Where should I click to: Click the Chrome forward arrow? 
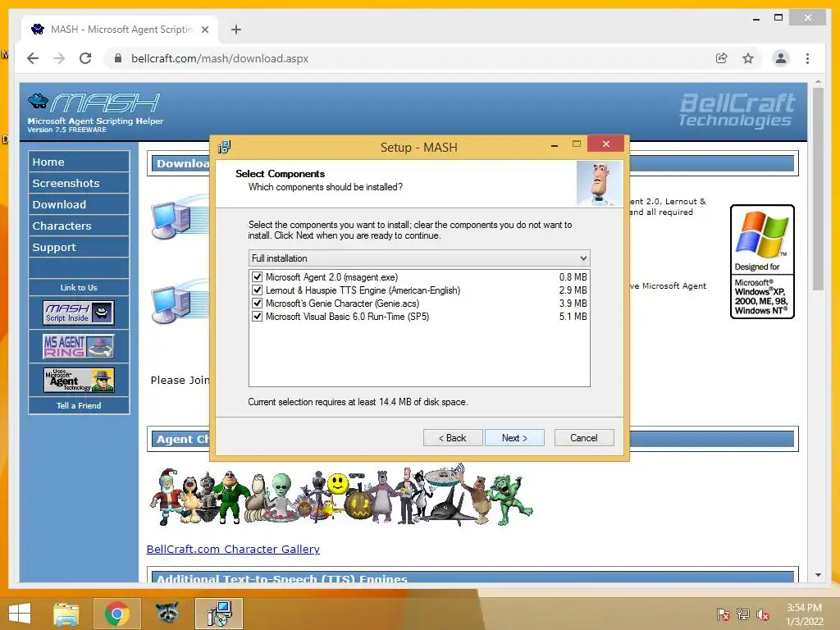pos(59,58)
